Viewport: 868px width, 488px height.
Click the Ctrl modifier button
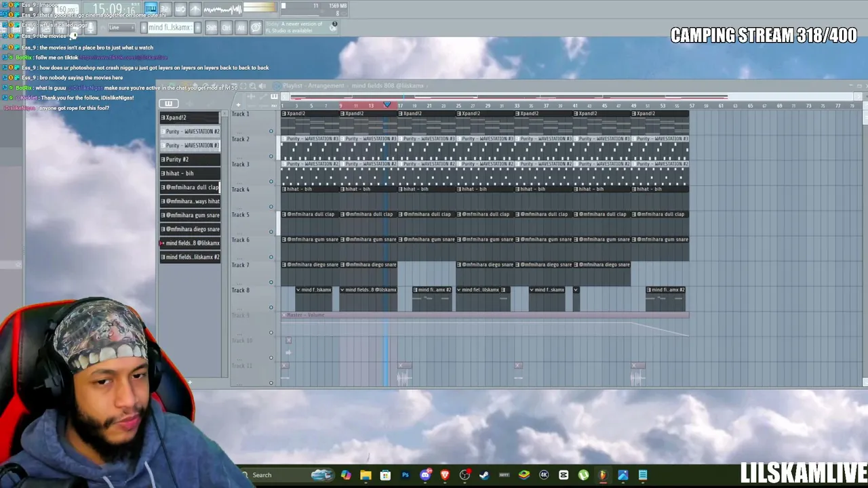[226, 27]
